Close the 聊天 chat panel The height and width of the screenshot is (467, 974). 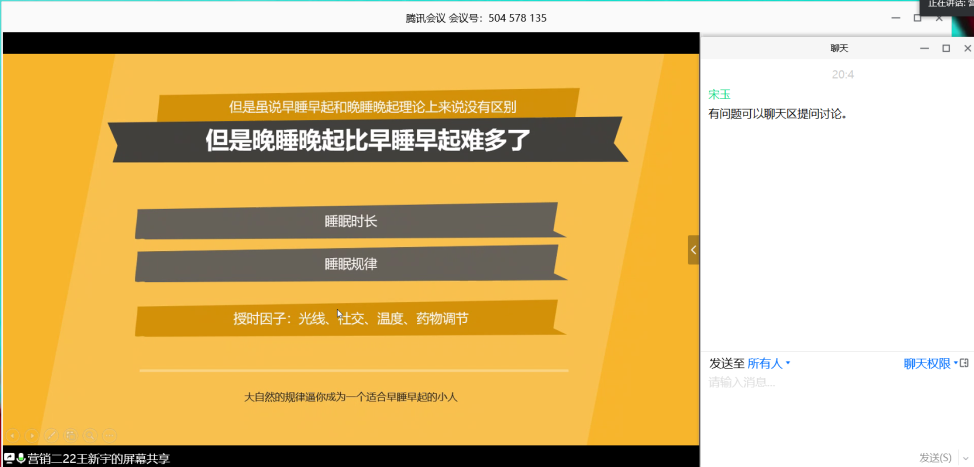tap(966, 48)
